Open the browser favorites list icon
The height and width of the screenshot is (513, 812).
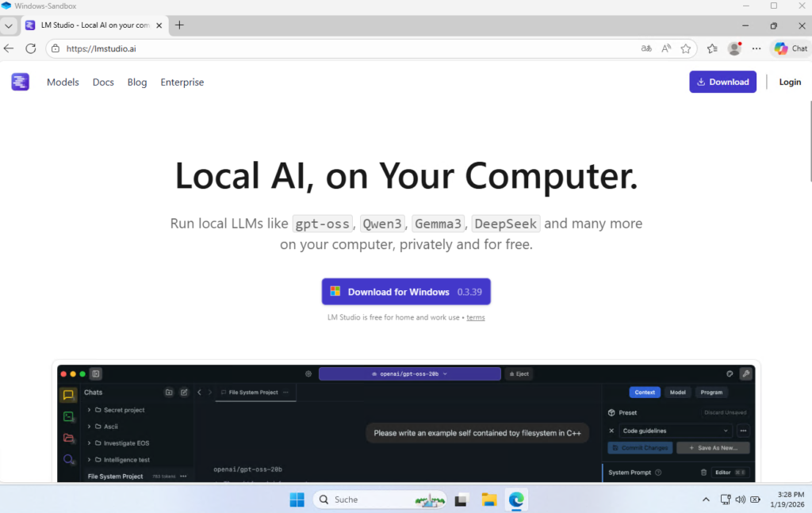711,48
